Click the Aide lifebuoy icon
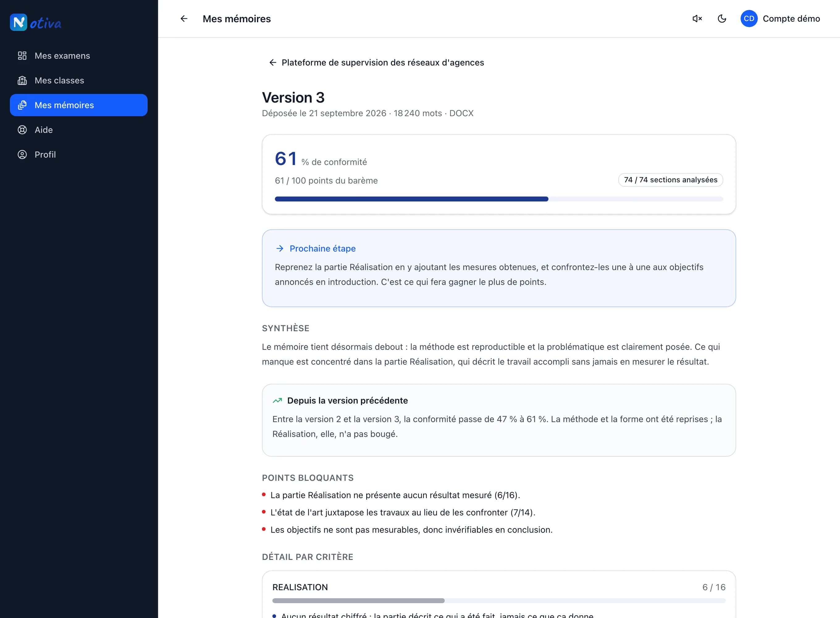840x618 pixels. [x=22, y=130]
